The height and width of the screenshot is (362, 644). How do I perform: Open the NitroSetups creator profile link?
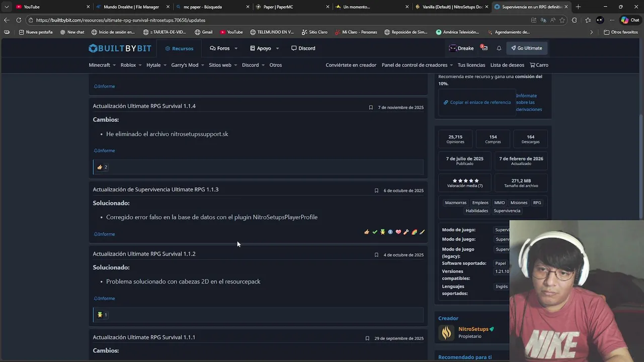click(473, 329)
